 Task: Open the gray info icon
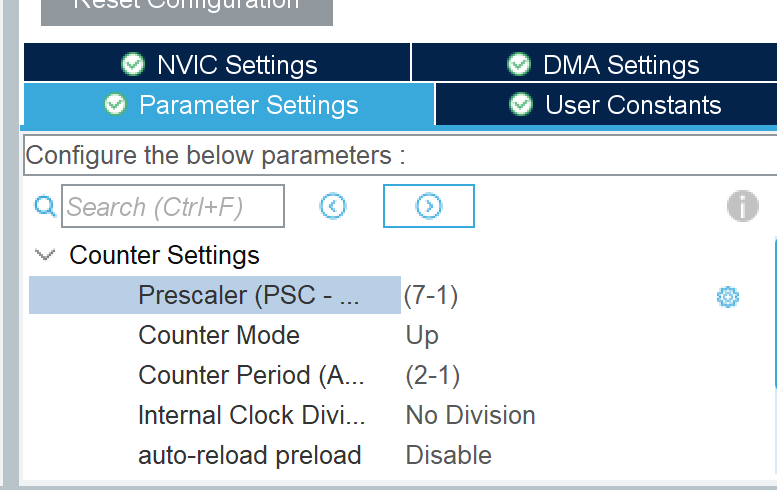[742, 206]
